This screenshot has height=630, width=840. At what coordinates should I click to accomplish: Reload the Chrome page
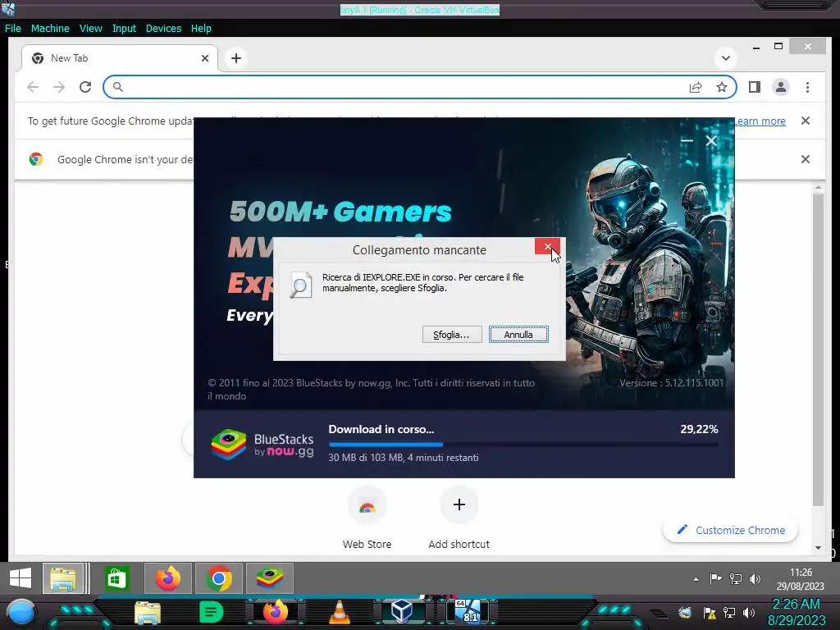point(85,87)
